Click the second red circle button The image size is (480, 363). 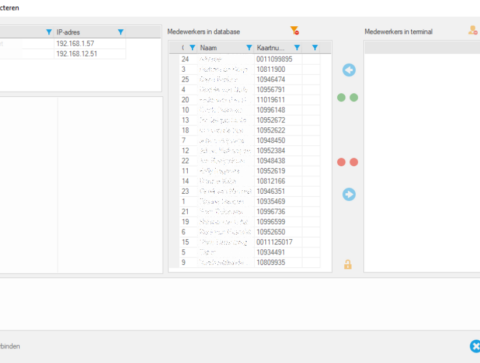[354, 162]
